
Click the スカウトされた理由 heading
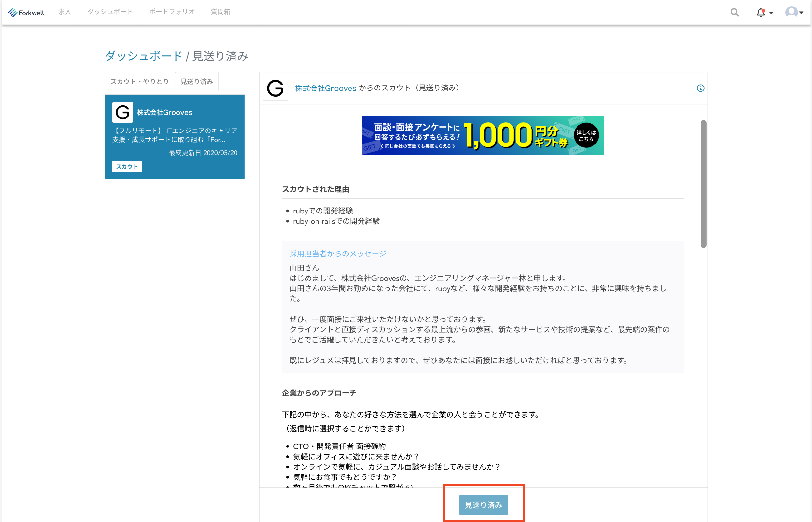pyautogui.click(x=315, y=189)
